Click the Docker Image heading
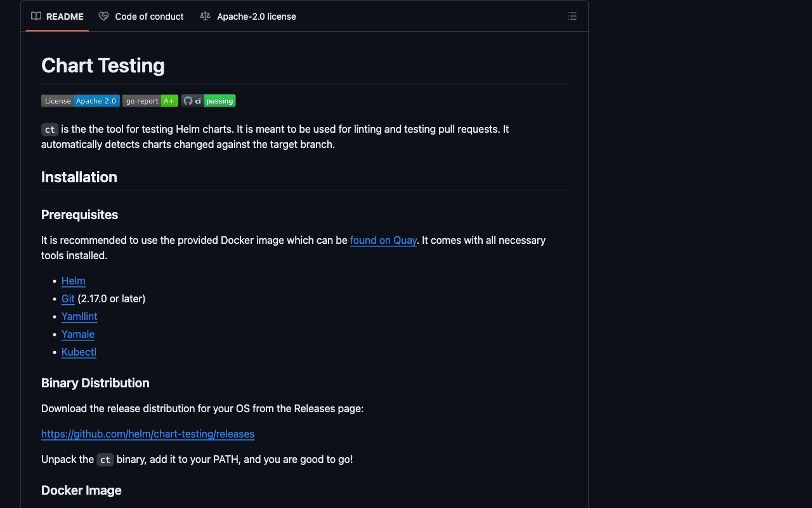 click(x=81, y=490)
